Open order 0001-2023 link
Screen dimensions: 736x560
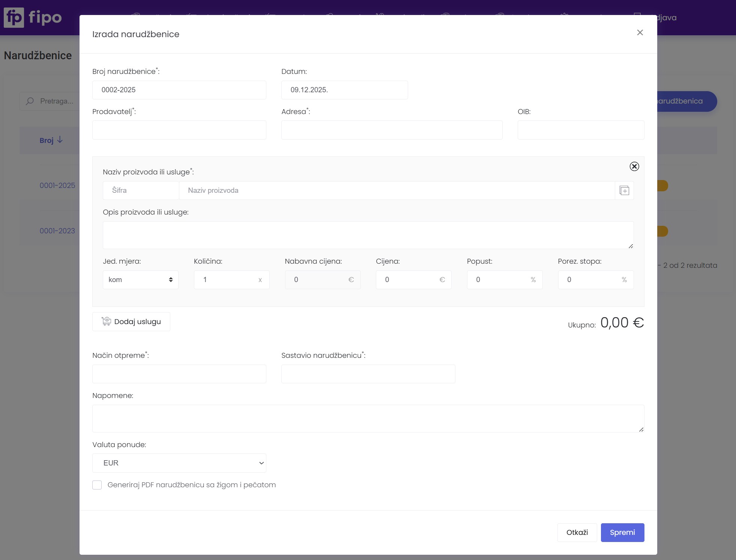(x=57, y=231)
